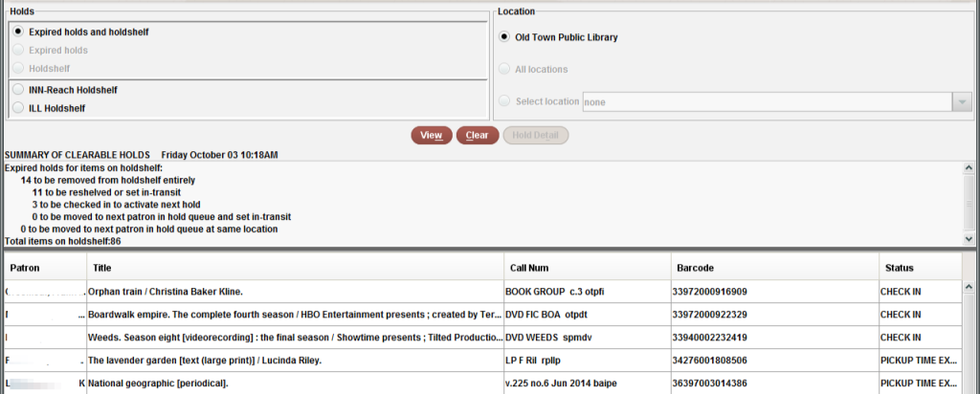Select Old Town Public Library location
This screenshot has height=394, width=980.
coord(505,37)
